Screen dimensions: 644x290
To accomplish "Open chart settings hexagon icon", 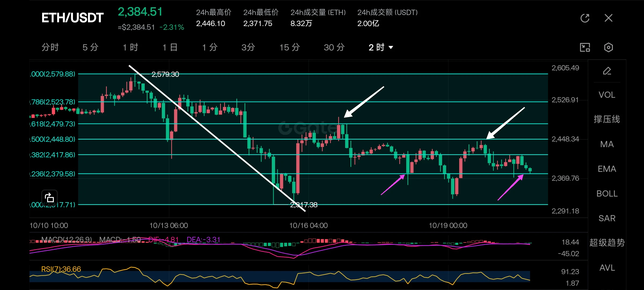I will tap(608, 47).
